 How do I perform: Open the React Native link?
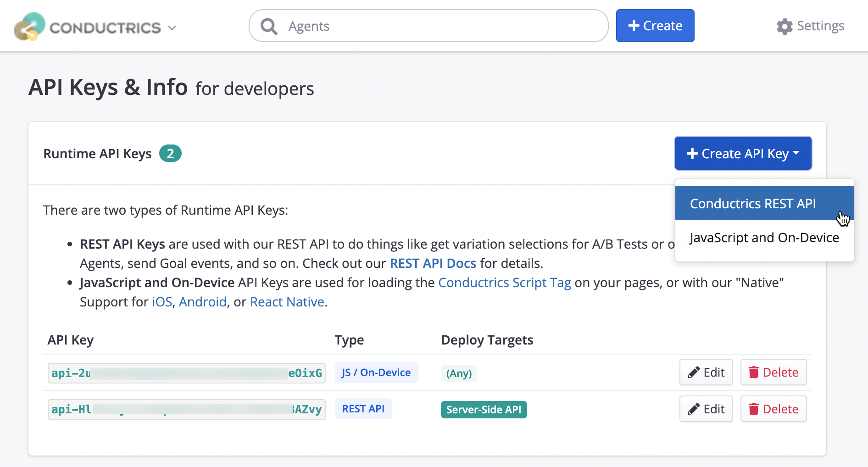tap(287, 302)
